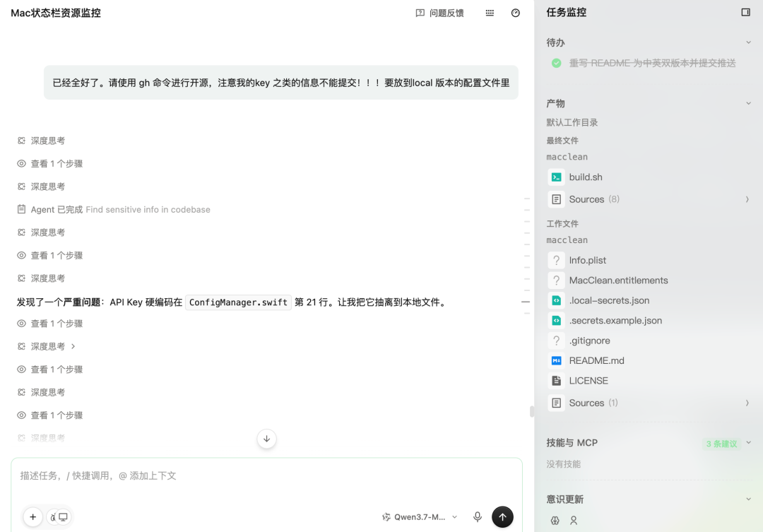Collapse the 意识更新 section chevron

[x=748, y=499]
